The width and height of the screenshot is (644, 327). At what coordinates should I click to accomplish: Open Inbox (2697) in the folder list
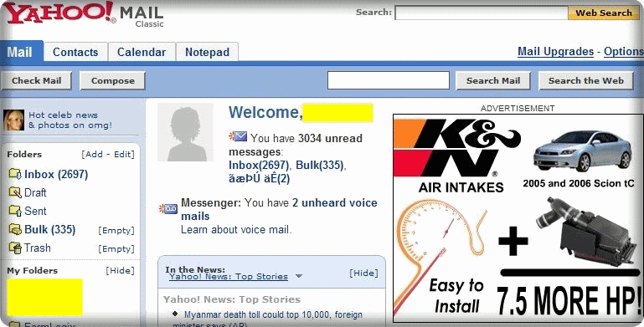pos(56,174)
